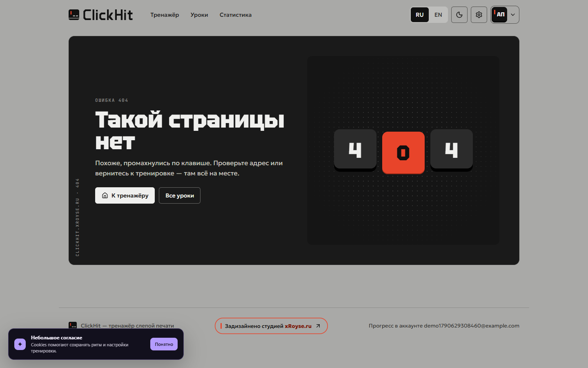Click the purple sparkle cookie icon
Image resolution: width=588 pixels, height=368 pixels.
coord(20,344)
